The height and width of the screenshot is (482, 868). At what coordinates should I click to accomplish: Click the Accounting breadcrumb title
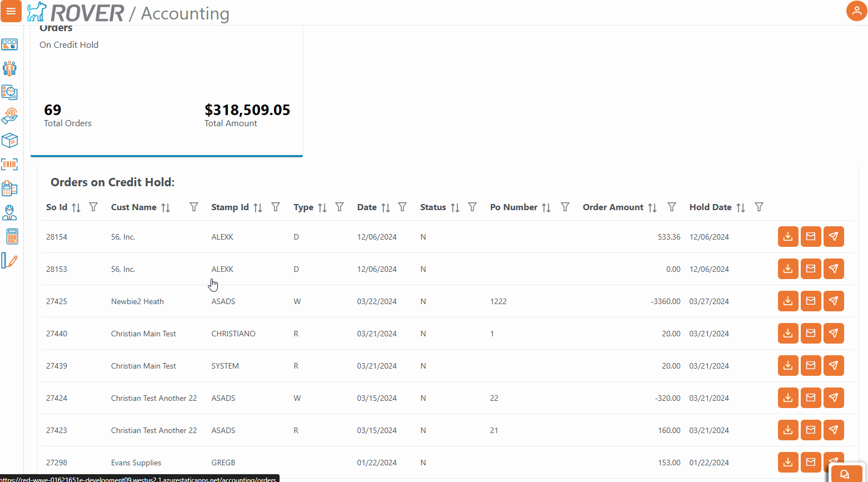click(x=185, y=13)
